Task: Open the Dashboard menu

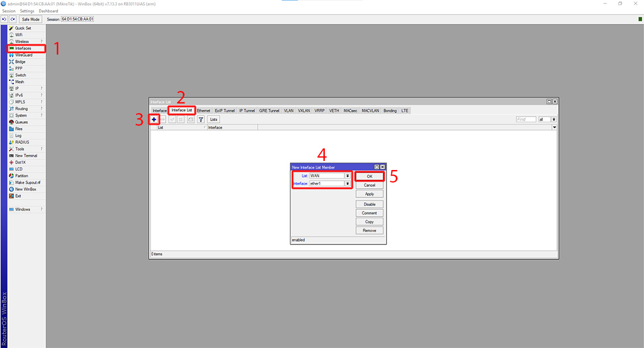Action: tap(48, 11)
